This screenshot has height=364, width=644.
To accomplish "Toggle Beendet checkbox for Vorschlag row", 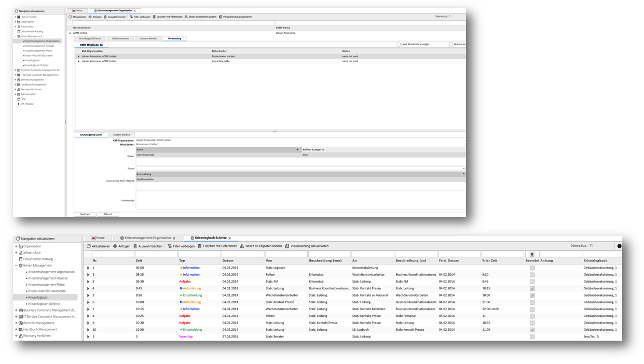I will (532, 337).
